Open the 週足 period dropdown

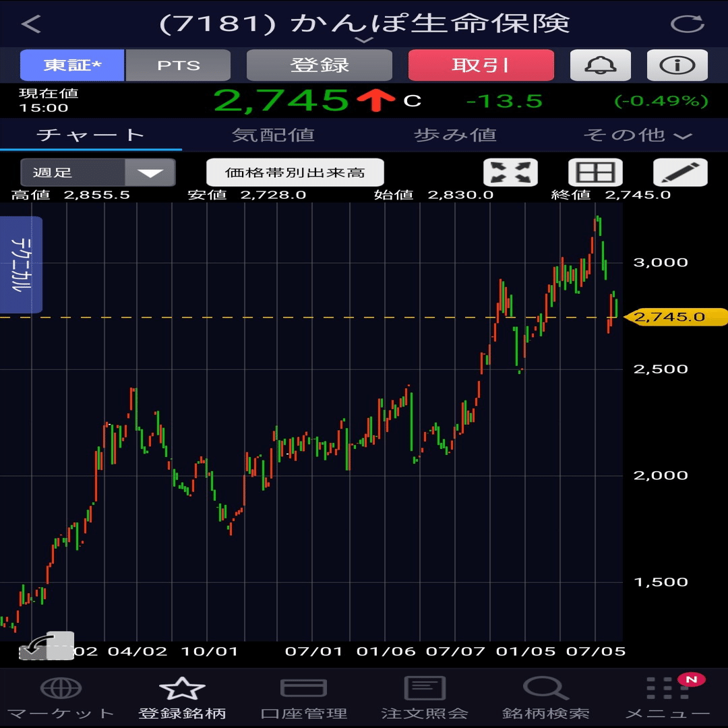click(x=98, y=173)
